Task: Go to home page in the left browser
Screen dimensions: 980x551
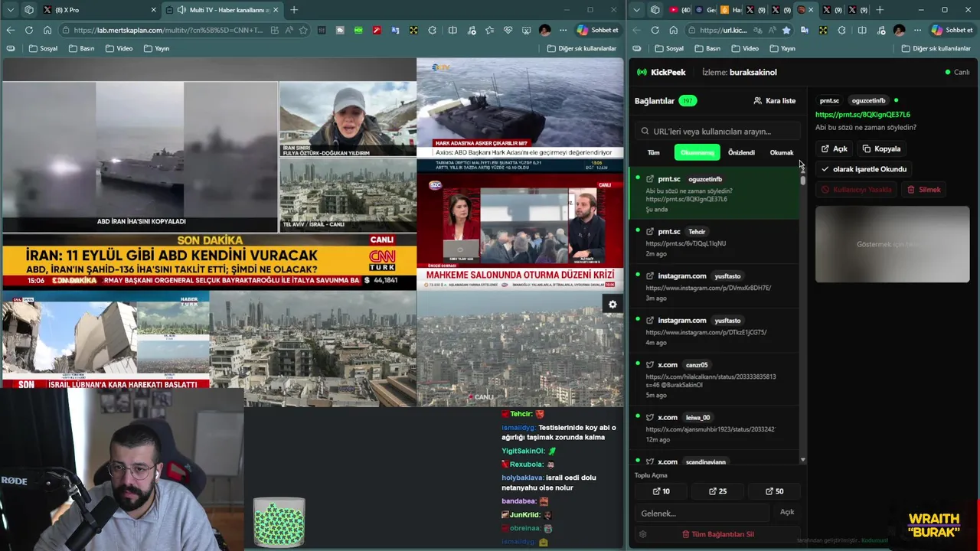Action: [47, 30]
